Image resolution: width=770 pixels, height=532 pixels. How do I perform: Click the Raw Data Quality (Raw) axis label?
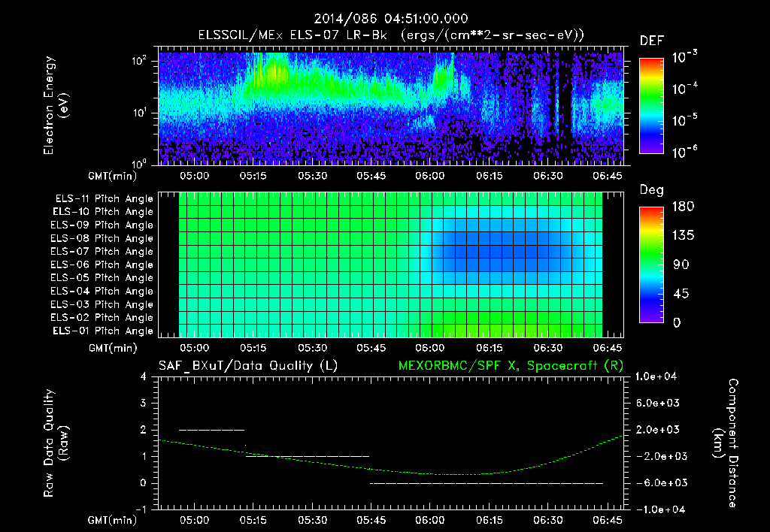point(56,443)
